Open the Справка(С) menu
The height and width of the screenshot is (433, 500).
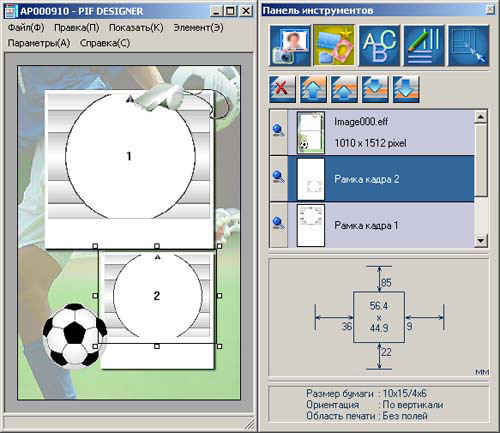pos(105,43)
